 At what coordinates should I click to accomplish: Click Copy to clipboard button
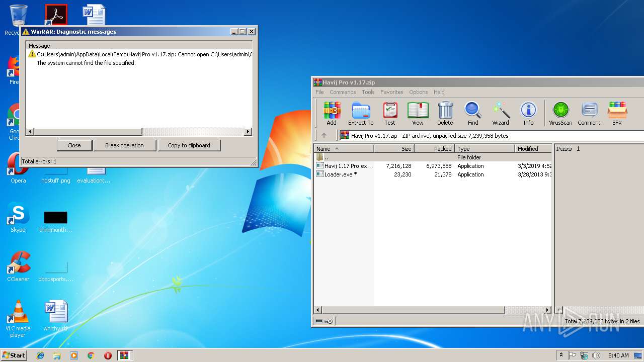(189, 145)
